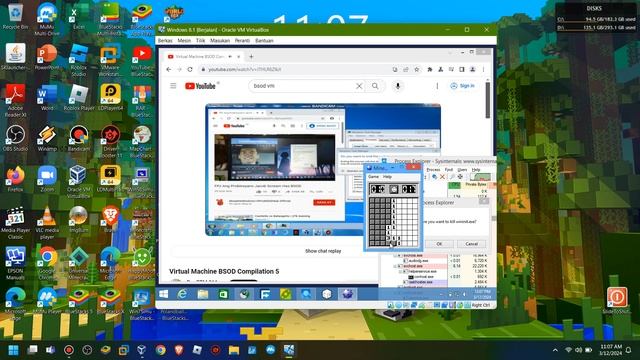This screenshot has width=640, height=360.
Task: Open the Winamp desktop shortcut
Action: click(x=47, y=139)
